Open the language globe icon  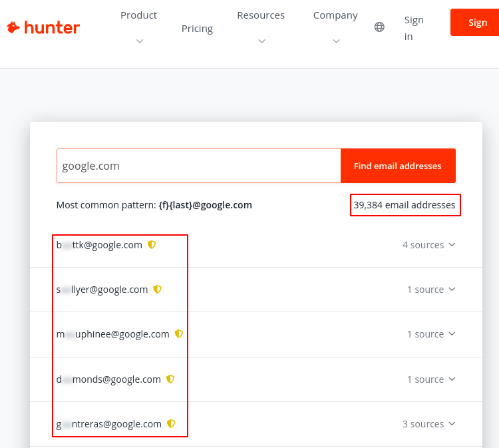click(379, 27)
